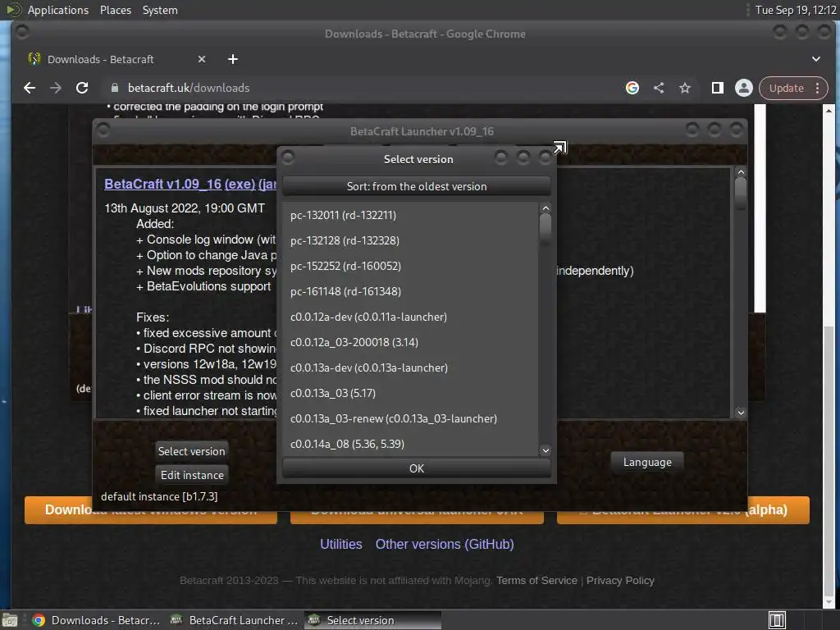Switch to BetaCraft Launcher taskbar item
This screenshot has width=840, height=630.
(234, 620)
